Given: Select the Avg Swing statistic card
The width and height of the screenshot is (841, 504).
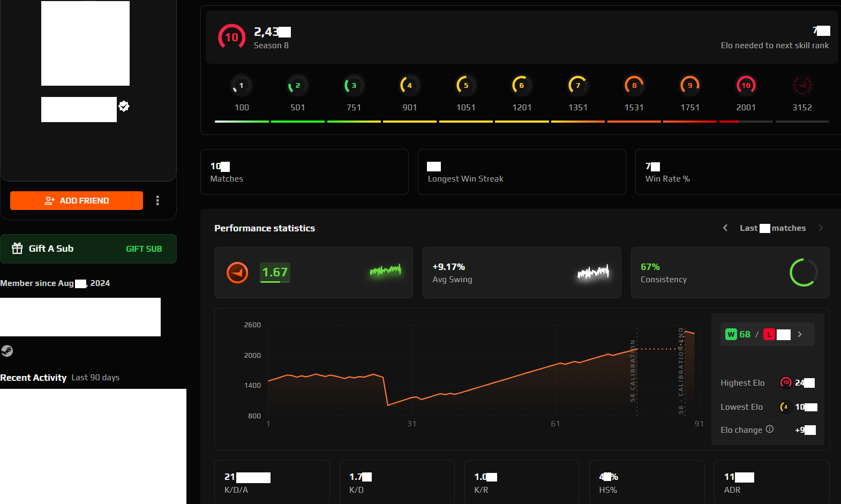Looking at the screenshot, I should point(521,273).
